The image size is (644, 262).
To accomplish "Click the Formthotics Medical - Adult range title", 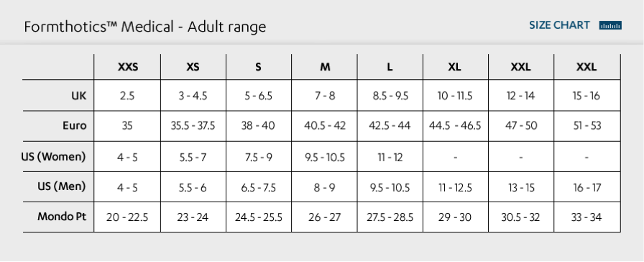I will (145, 27).
